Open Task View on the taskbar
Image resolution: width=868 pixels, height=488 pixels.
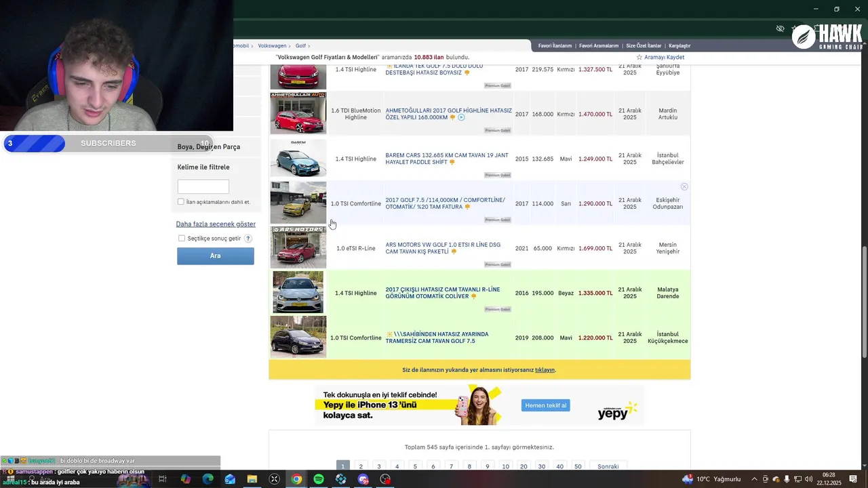point(163,479)
